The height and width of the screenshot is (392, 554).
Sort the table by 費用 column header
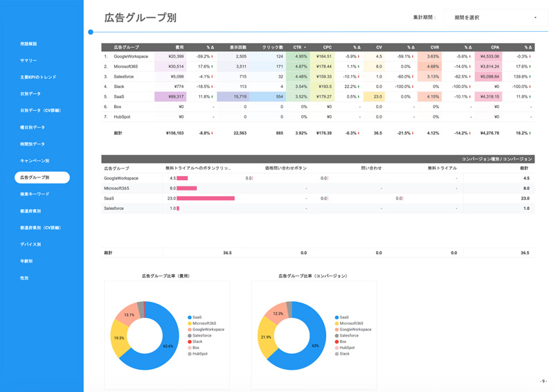click(179, 48)
